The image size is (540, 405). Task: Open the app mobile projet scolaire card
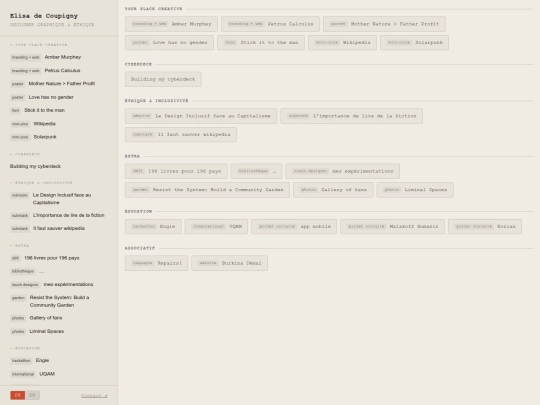click(294, 226)
